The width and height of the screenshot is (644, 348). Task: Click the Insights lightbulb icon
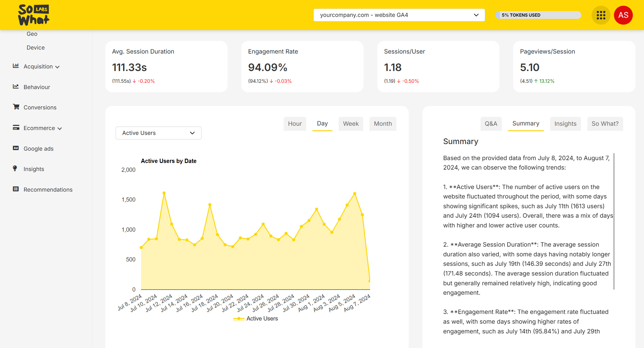[x=15, y=168]
